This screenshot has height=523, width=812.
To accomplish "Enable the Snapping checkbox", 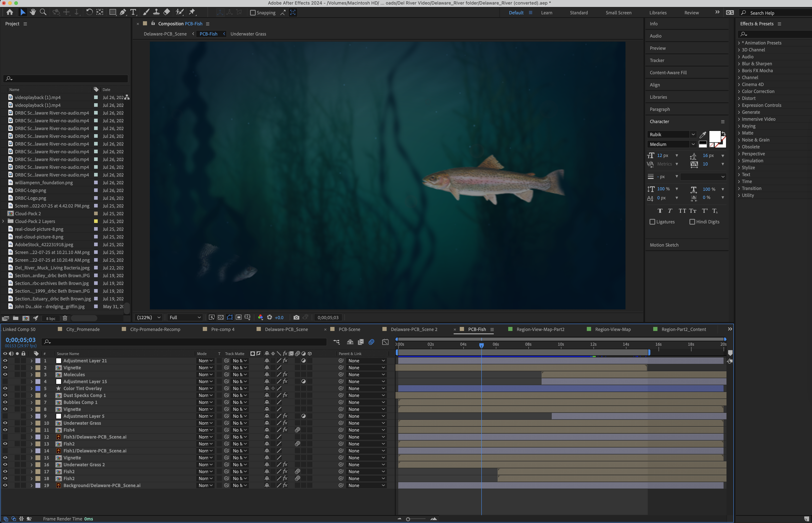I will click(x=252, y=13).
